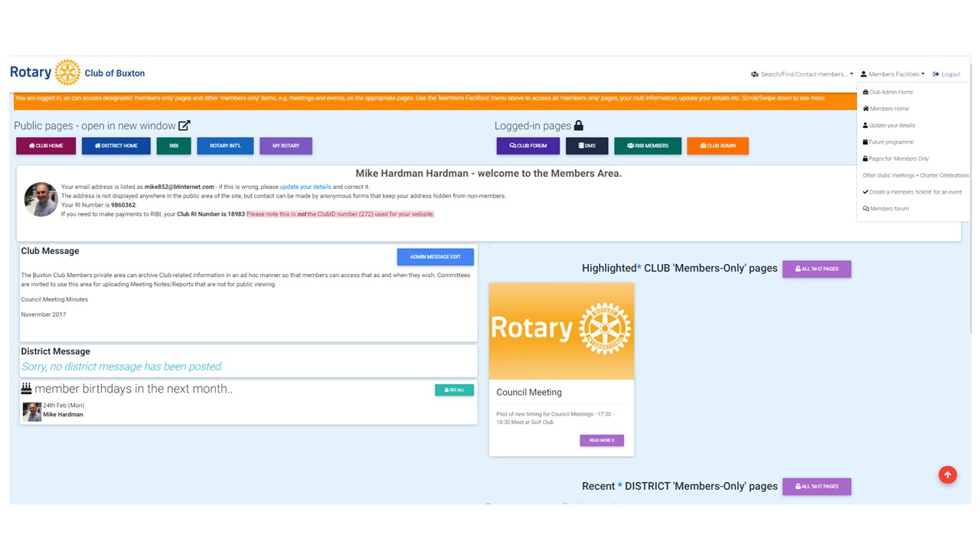Click All 'M-O' Pages button beside DISTRICT pages
This screenshot has width=980, height=551.
click(816, 486)
